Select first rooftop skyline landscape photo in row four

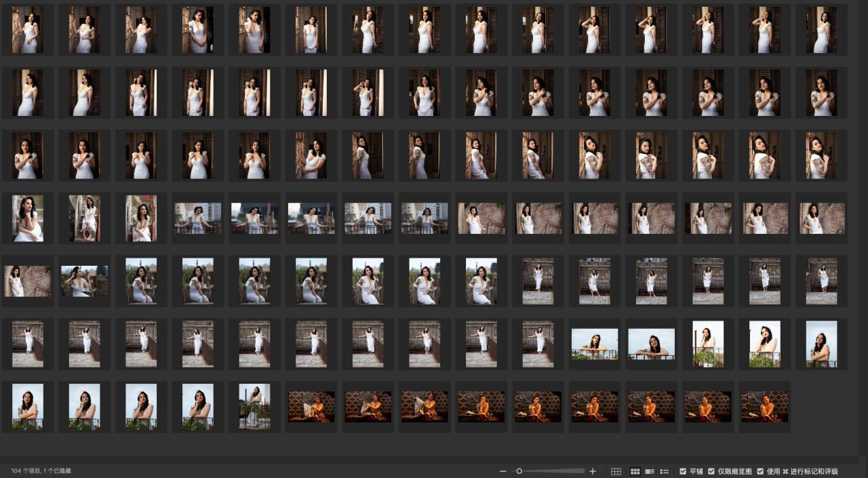[x=197, y=218]
